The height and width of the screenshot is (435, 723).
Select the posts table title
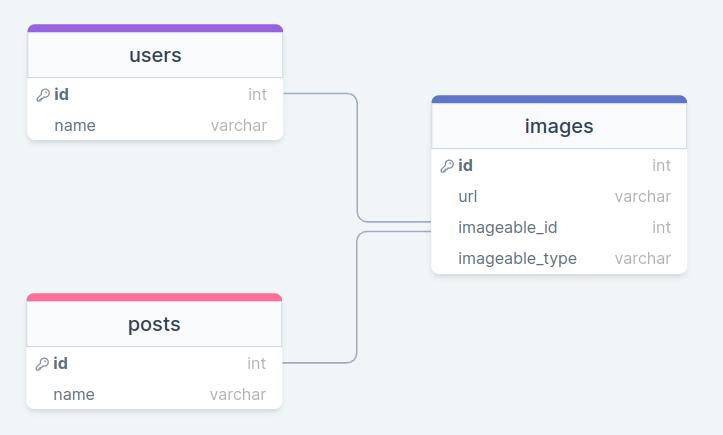154,324
